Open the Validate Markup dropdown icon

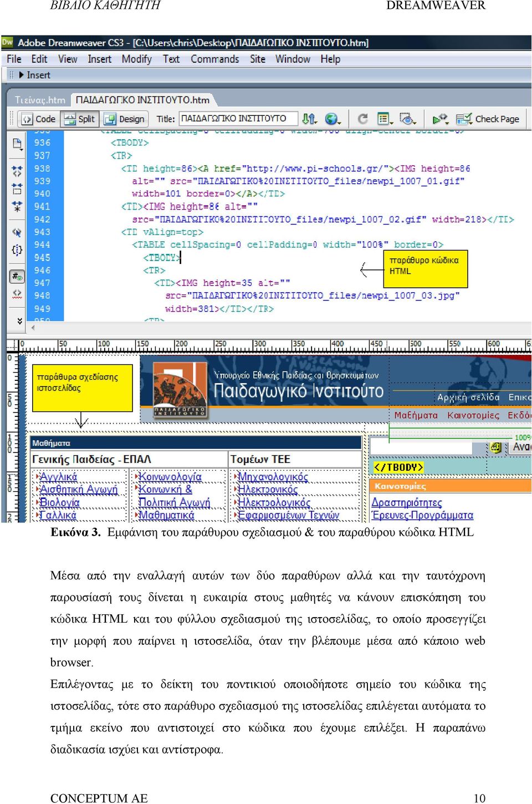tap(441, 119)
